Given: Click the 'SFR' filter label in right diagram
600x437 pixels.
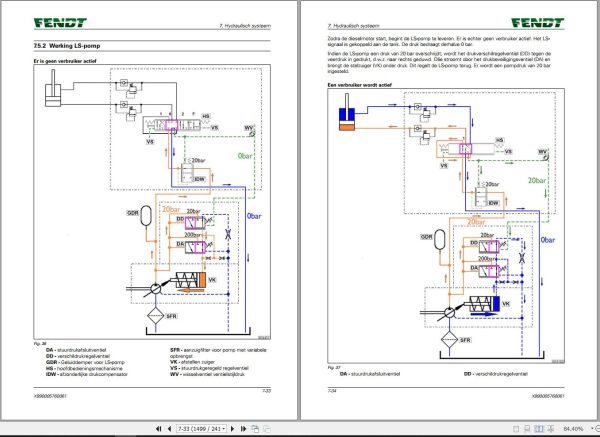Looking at the screenshot, I should [x=465, y=340].
